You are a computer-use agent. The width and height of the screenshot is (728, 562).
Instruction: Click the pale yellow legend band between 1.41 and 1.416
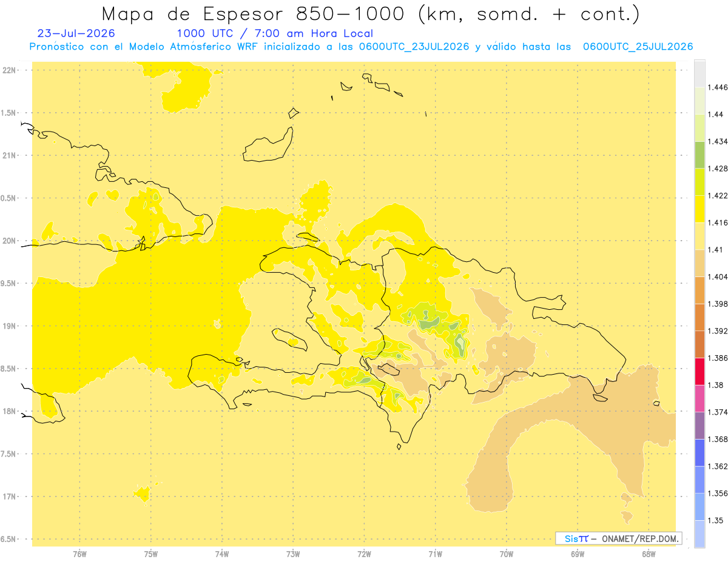[699, 236]
